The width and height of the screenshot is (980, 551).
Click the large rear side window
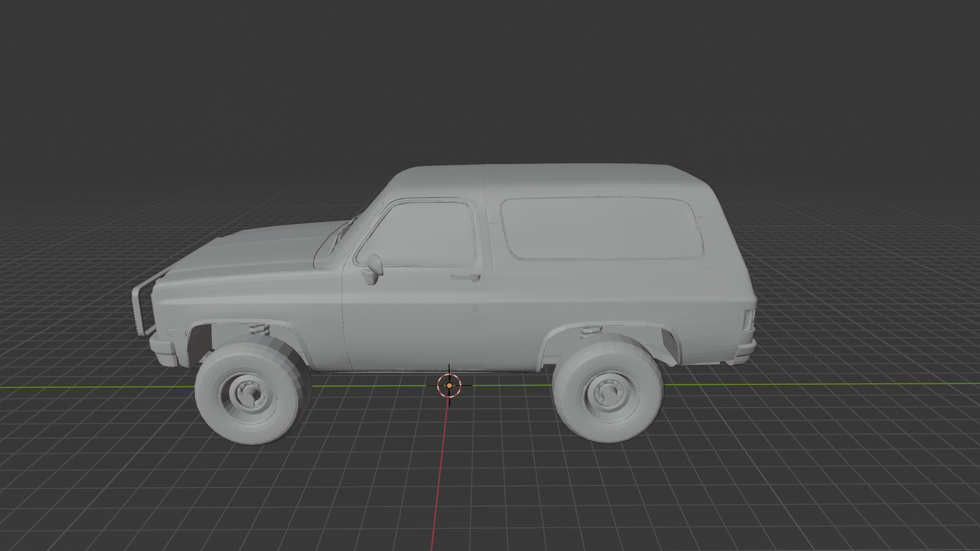point(601,229)
